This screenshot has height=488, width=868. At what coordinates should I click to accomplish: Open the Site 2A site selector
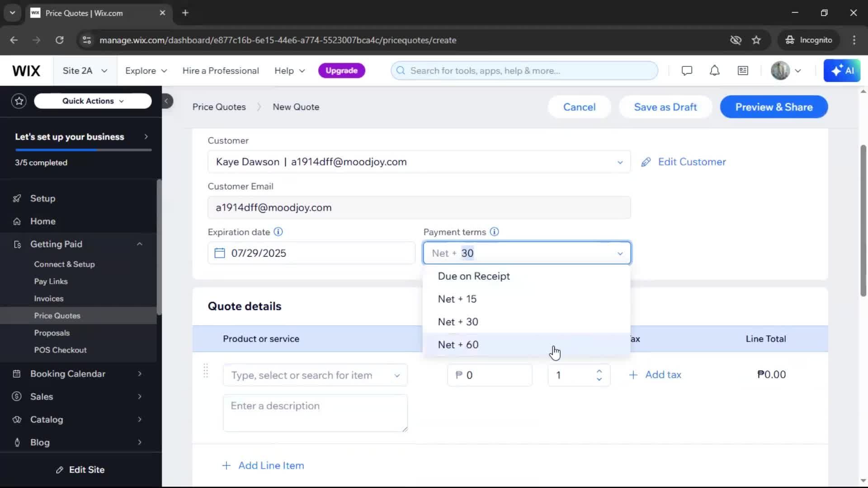click(x=85, y=70)
